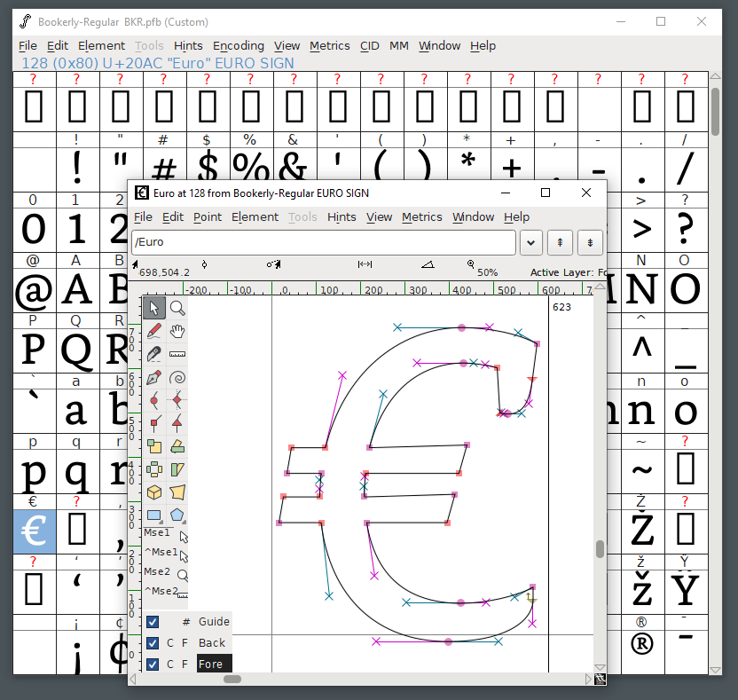Open the glyph name dropdown arrow
The width and height of the screenshot is (738, 700).
[530, 242]
